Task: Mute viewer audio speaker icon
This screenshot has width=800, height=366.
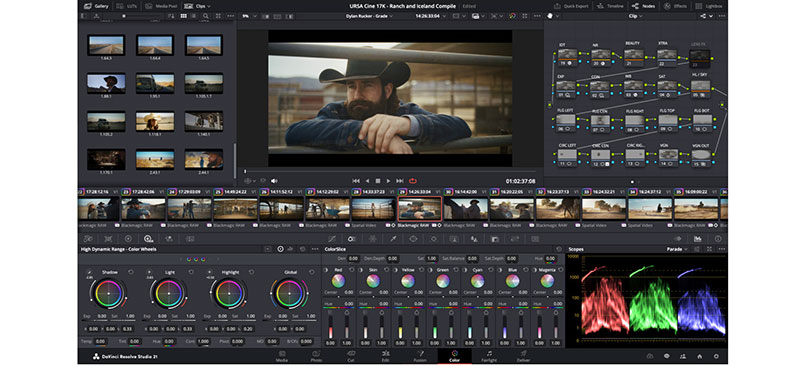Action: [x=274, y=181]
